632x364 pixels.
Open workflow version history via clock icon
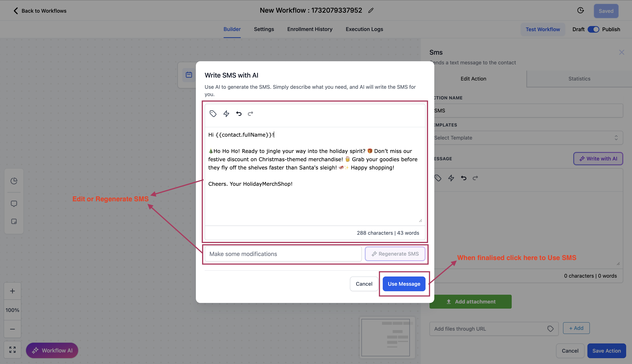coord(580,10)
